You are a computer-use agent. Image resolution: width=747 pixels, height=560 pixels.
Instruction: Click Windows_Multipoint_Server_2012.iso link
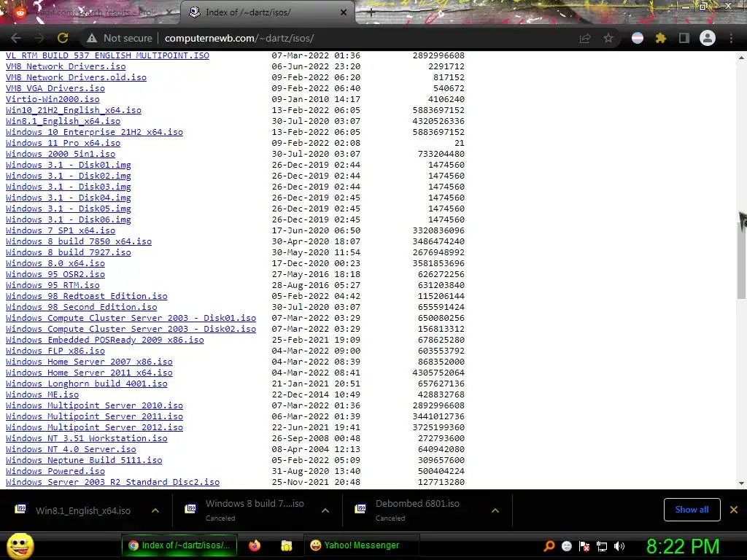(94, 427)
